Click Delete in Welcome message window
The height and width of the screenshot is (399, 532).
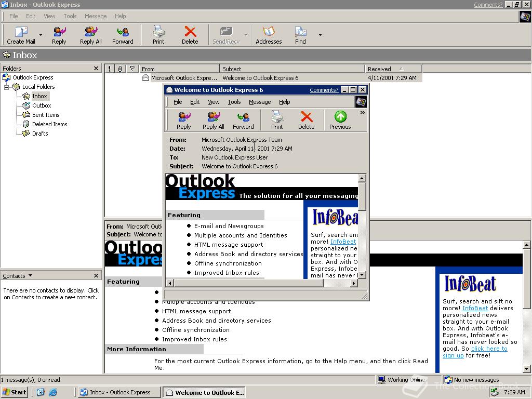307,121
